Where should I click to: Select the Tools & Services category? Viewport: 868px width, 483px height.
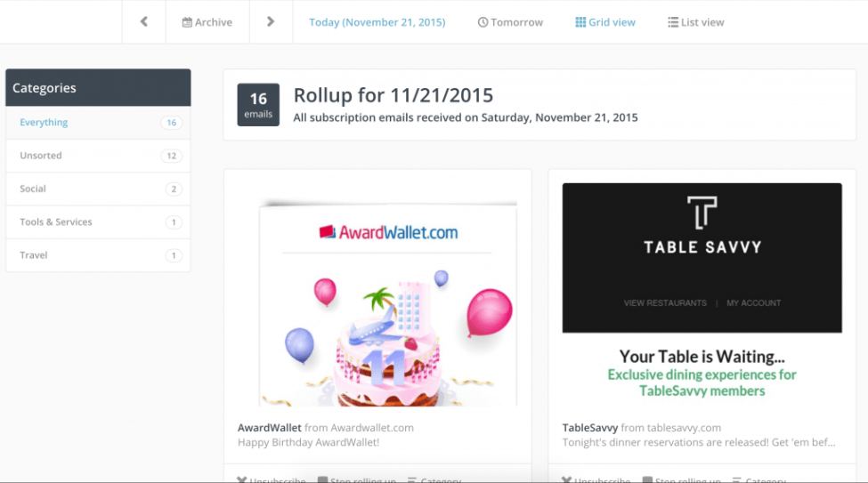point(98,221)
